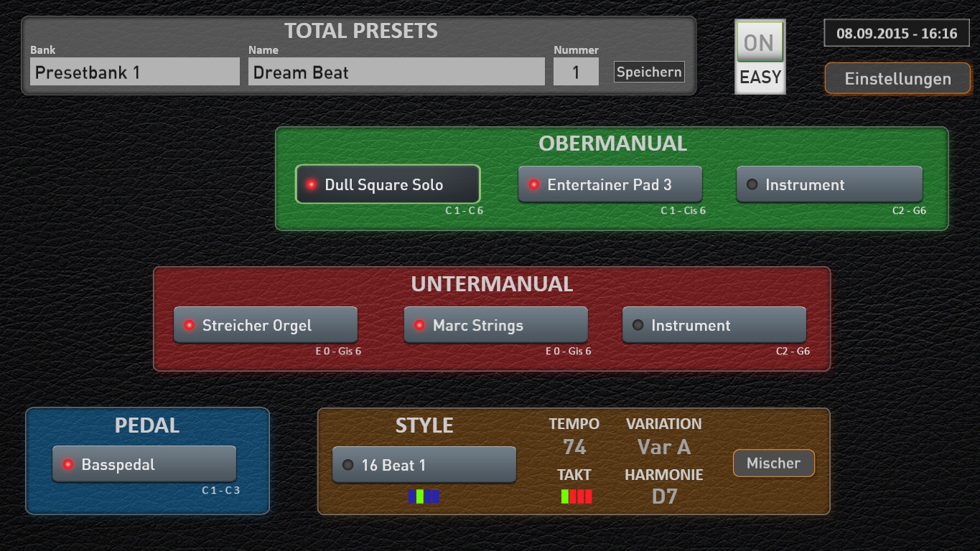980x551 pixels.
Task: Open Einstellungen settings
Action: click(x=897, y=79)
